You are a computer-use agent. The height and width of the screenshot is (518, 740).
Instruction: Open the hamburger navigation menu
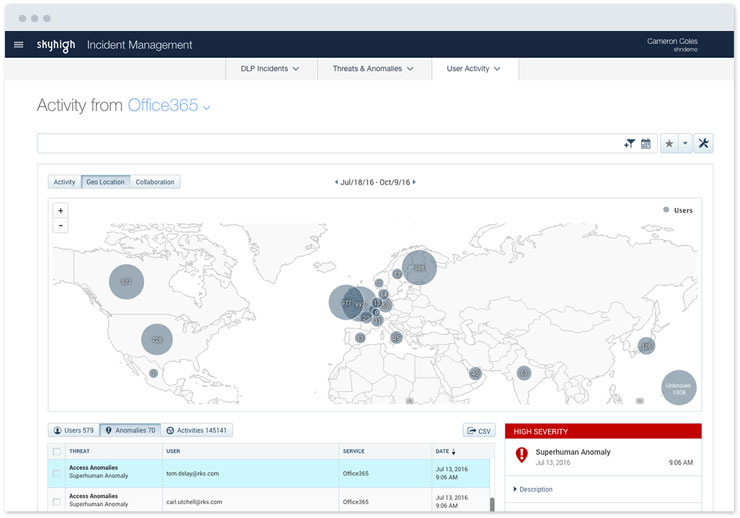[x=18, y=45]
